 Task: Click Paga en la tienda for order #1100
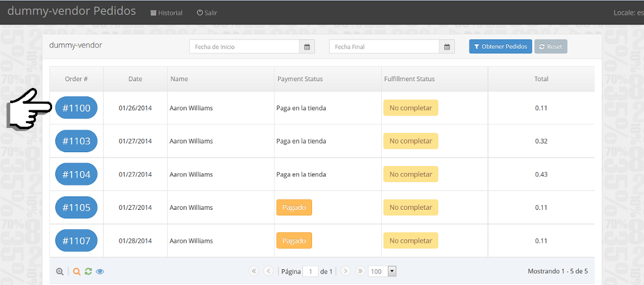tap(301, 108)
